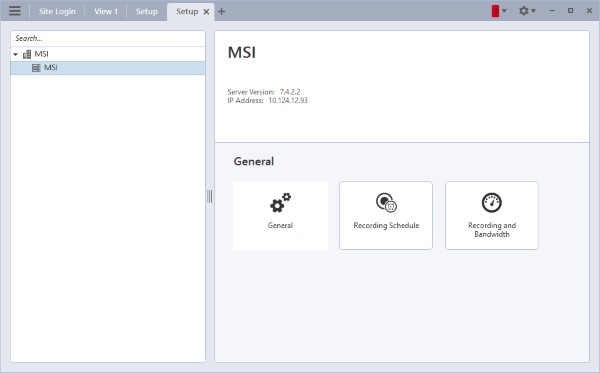Close the active Setup tab
600x373 pixels.
coord(206,12)
